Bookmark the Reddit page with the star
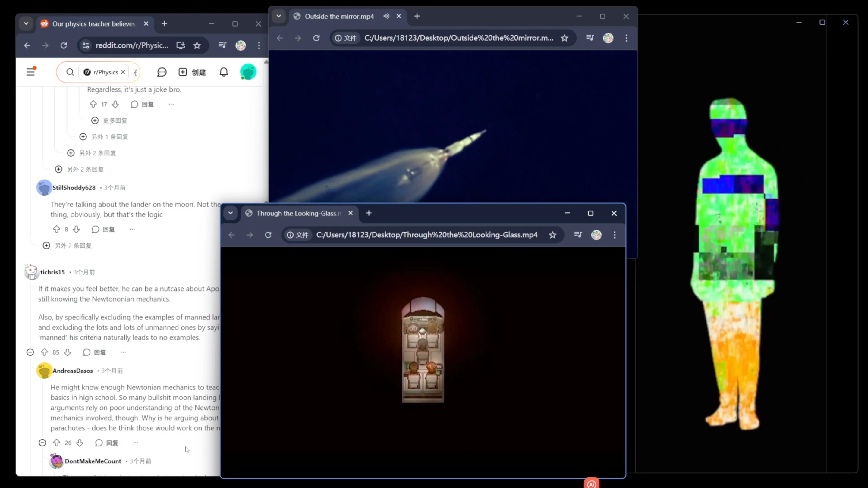This screenshot has height=488, width=868. click(x=197, y=45)
